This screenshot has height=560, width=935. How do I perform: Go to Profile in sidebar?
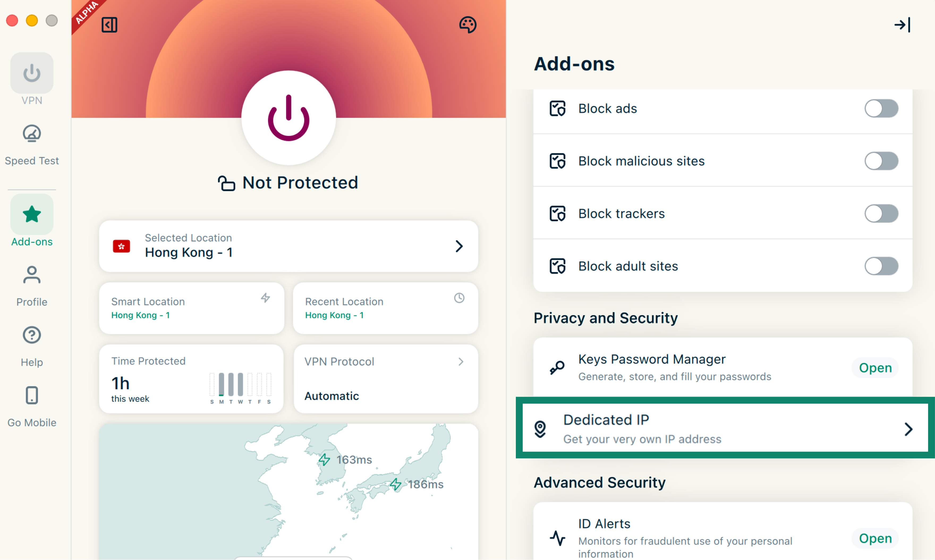pos(32,286)
